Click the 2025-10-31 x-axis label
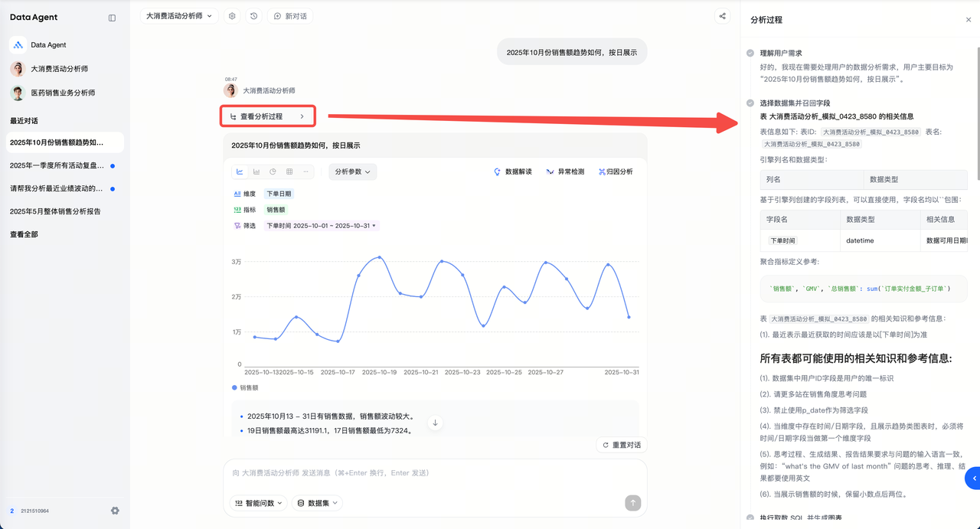The image size is (980, 529). tap(622, 372)
